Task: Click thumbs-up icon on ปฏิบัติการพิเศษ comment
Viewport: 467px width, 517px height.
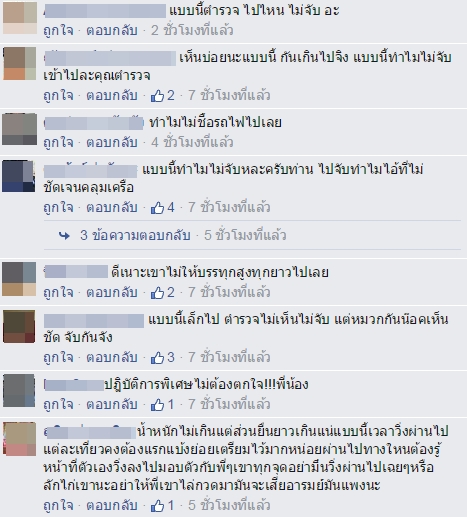Action: coord(157,404)
